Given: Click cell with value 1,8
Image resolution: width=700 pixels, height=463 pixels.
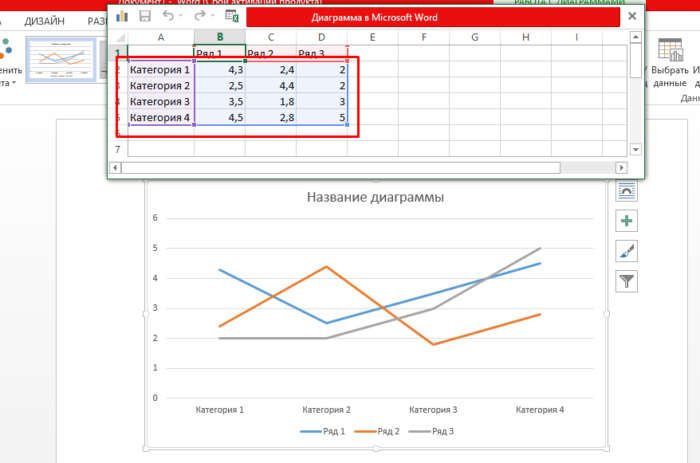Looking at the screenshot, I should [x=271, y=102].
